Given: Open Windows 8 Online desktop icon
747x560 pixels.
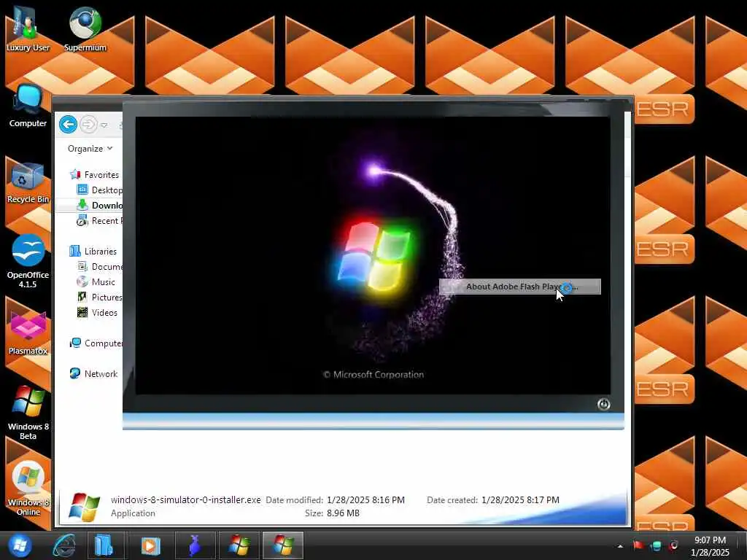Looking at the screenshot, I should pyautogui.click(x=28, y=489).
